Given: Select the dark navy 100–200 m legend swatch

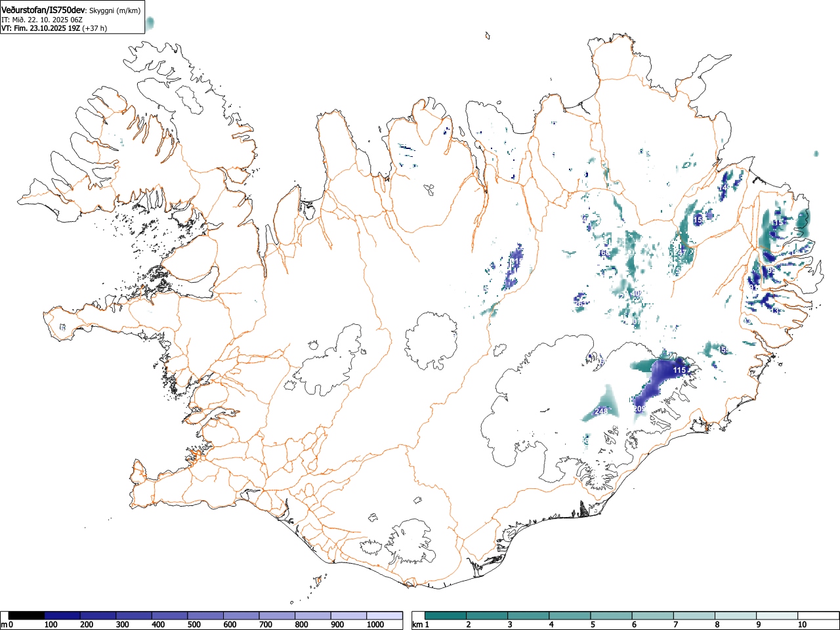Looking at the screenshot, I should 62,616.
